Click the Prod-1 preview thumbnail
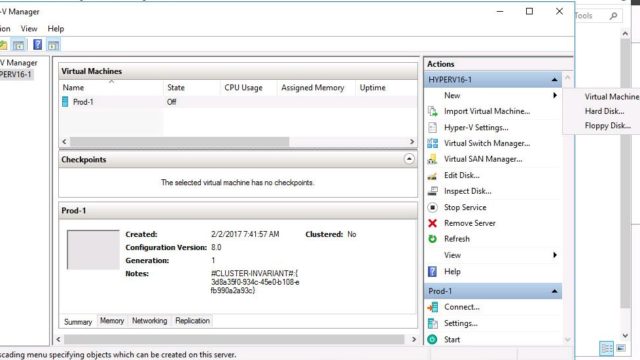 pyautogui.click(x=93, y=250)
